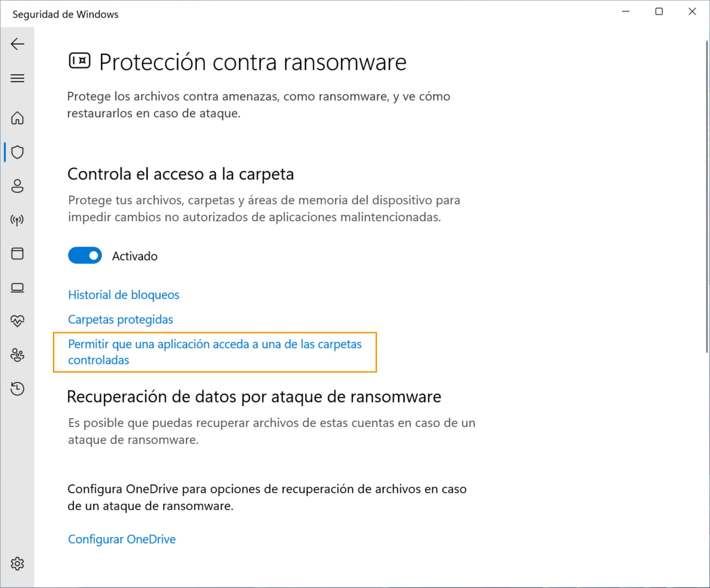710x588 pixels.
Task: Open Protection history clock icon
Action: (x=17, y=389)
